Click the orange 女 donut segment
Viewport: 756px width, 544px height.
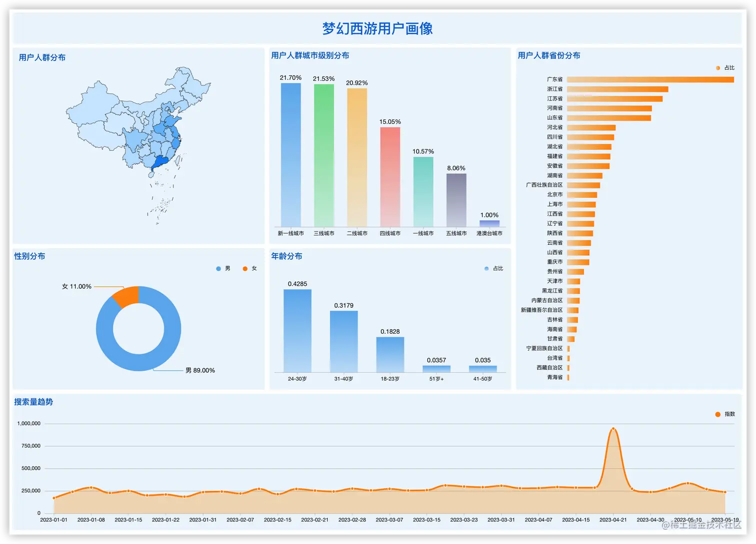point(127,297)
